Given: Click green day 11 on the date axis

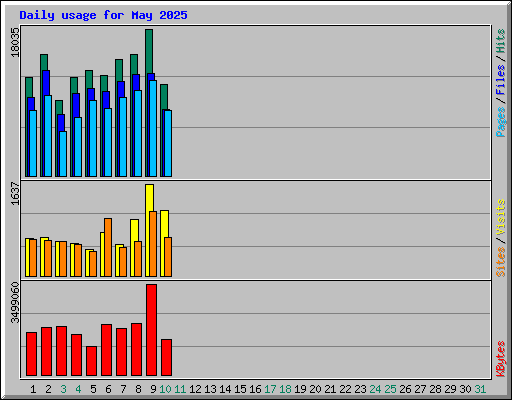Looking at the screenshot, I should (x=180, y=389).
